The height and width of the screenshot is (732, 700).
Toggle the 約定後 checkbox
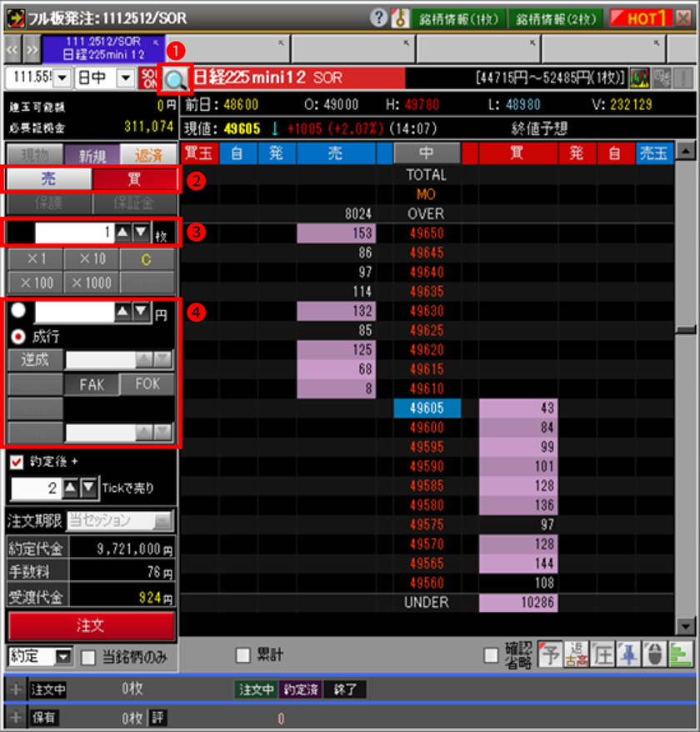coord(17,461)
